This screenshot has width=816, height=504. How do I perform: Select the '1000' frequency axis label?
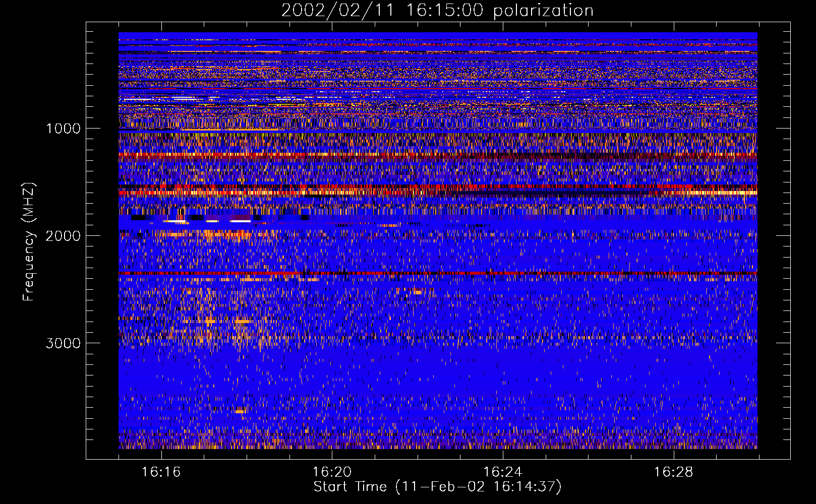(63, 129)
